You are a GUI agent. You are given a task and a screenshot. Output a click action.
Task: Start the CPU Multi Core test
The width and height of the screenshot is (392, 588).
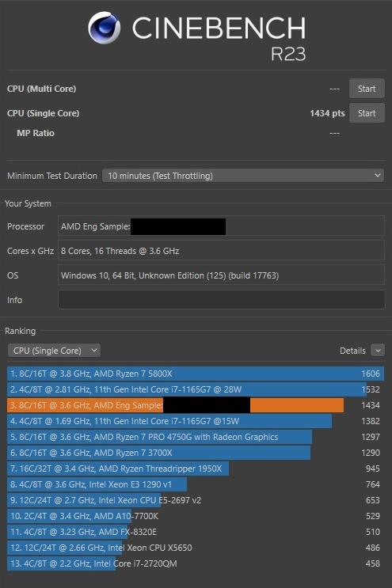(367, 89)
